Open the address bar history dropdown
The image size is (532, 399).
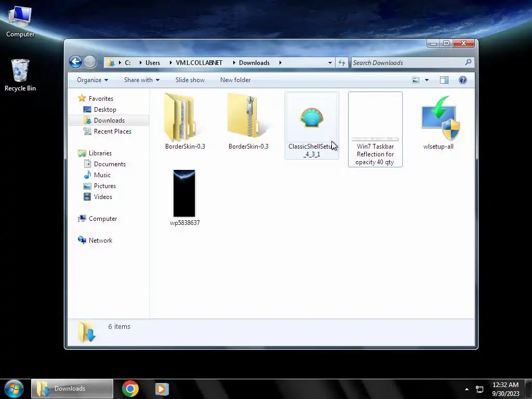(x=330, y=63)
